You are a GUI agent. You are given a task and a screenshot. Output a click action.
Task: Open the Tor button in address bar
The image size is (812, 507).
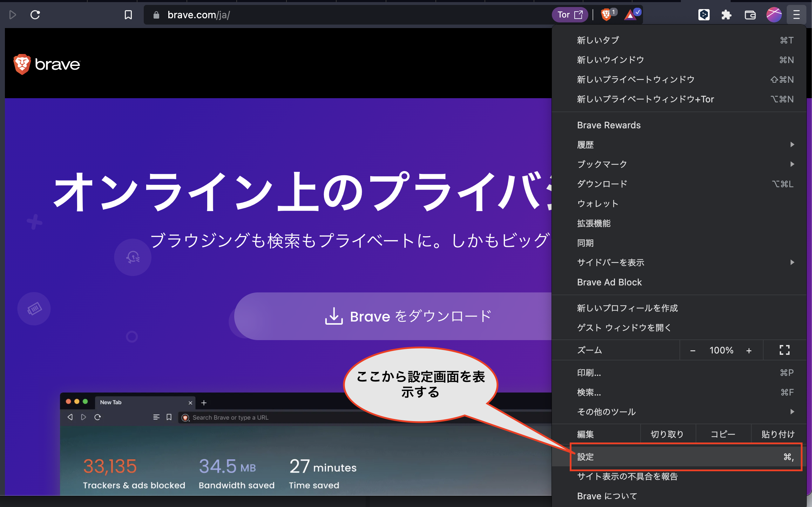[570, 15]
